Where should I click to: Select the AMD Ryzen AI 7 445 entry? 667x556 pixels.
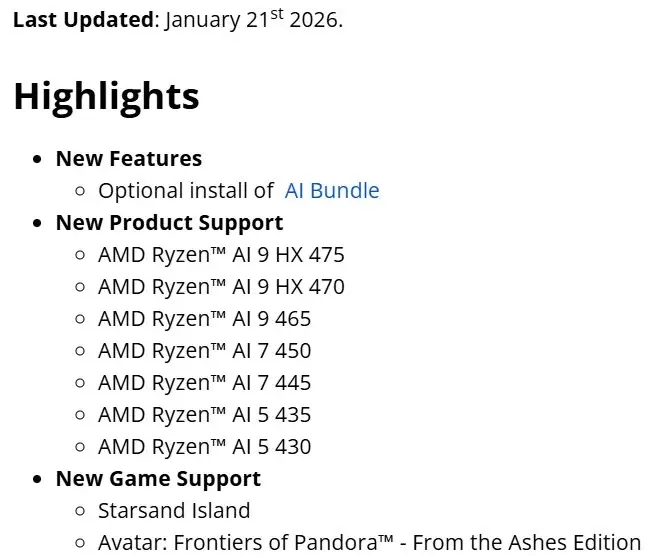204,383
